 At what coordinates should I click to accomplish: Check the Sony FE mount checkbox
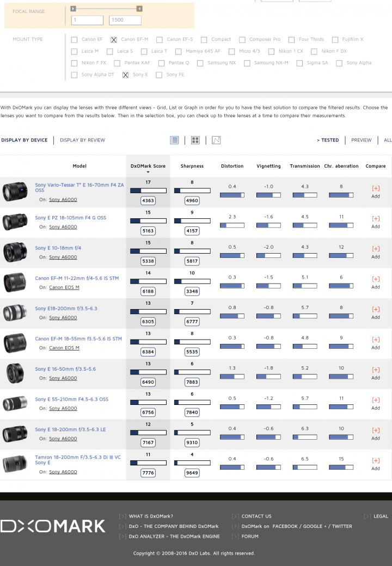click(159, 75)
